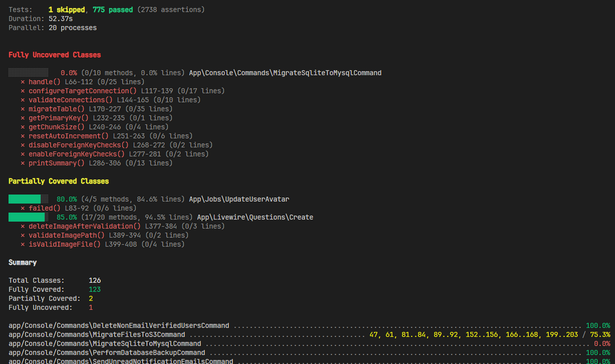Click the × beside resetAutoIncrement()
The image size is (615, 364).
coord(23,136)
